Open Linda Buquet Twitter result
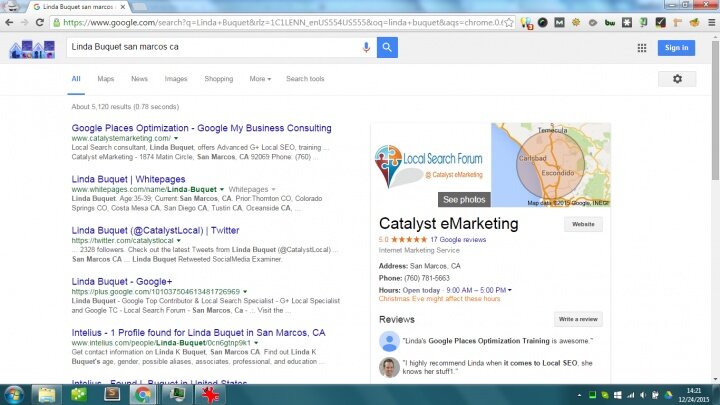This screenshot has height=405, width=720. pos(155,231)
